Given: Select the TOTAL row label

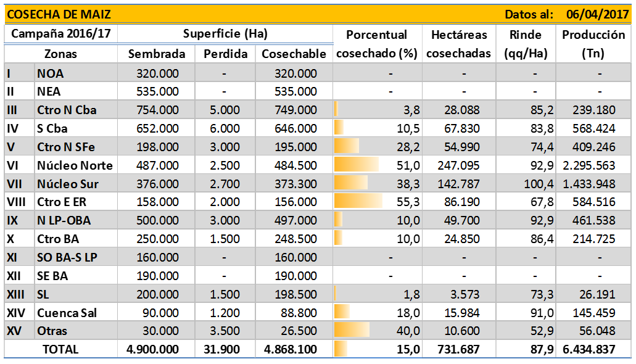Looking at the screenshot, I should [60, 349].
